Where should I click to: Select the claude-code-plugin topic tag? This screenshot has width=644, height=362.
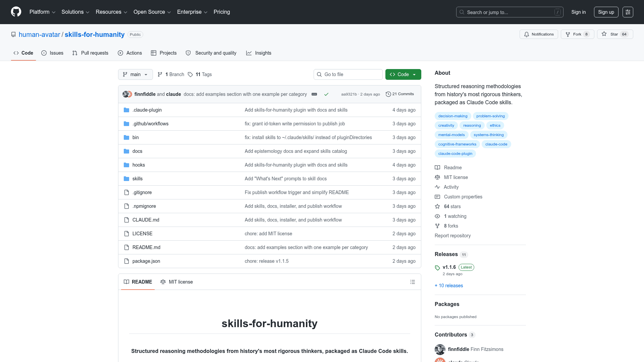pyautogui.click(x=455, y=154)
